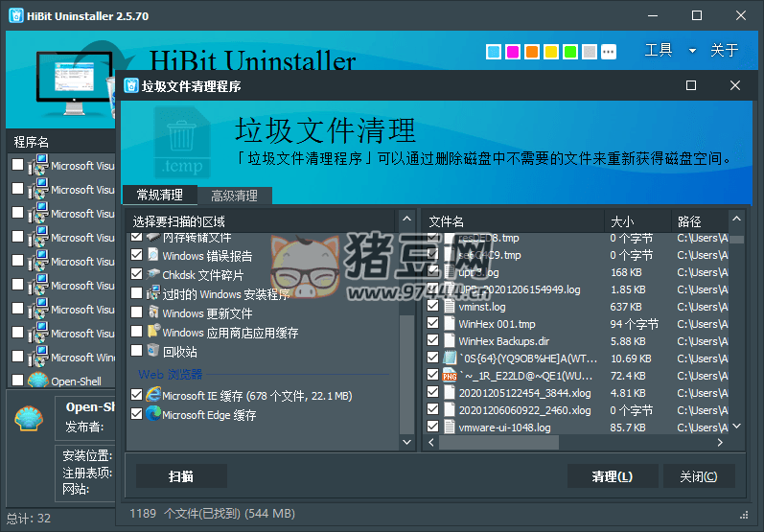
Task: Click the Windows 错误报告 icon
Action: pyautogui.click(x=152, y=256)
